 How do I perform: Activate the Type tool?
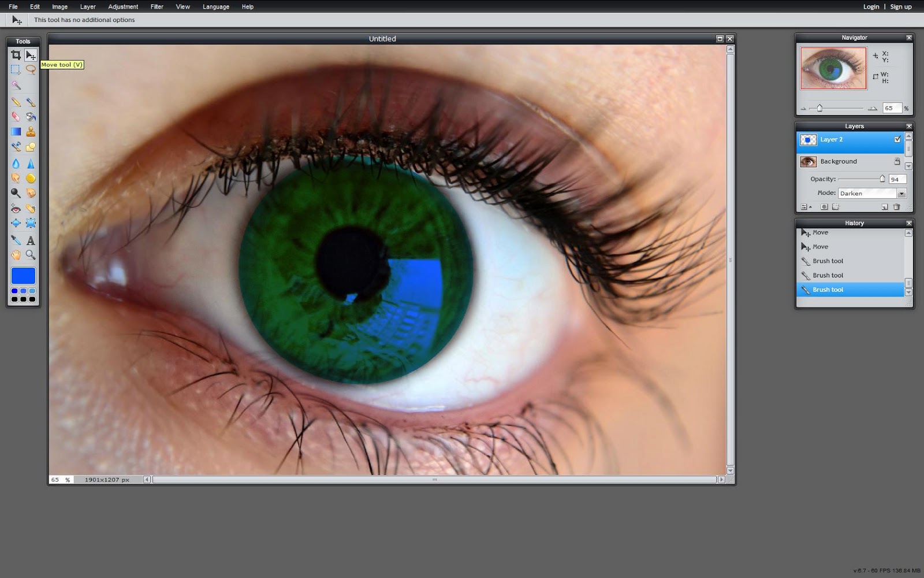pos(31,241)
